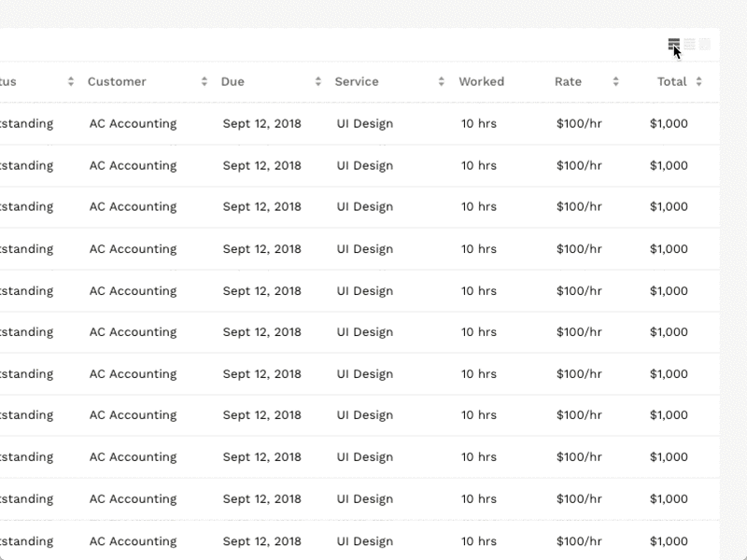Select the thick-row density view icon

pos(673,44)
